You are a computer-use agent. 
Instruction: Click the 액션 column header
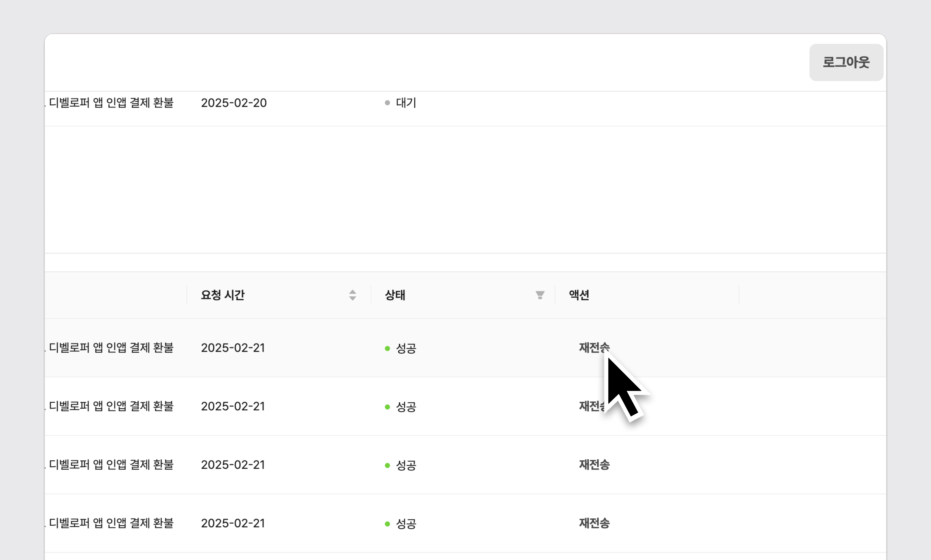click(579, 295)
